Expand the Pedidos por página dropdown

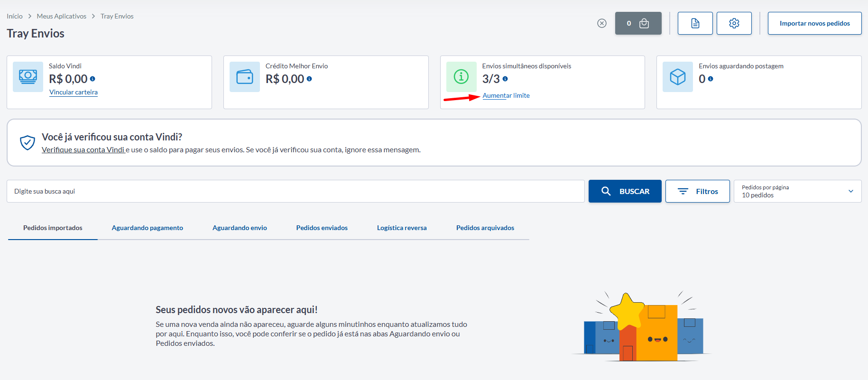798,191
